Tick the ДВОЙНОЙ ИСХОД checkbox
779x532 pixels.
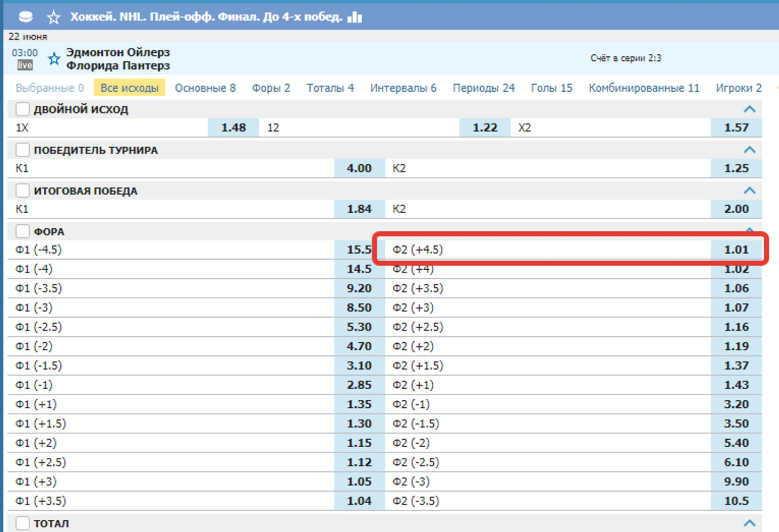coord(22,109)
